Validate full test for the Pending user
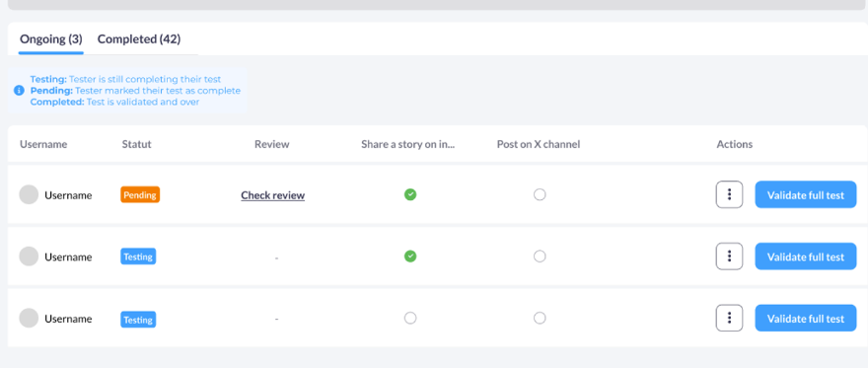This screenshot has width=868, height=368. (806, 194)
